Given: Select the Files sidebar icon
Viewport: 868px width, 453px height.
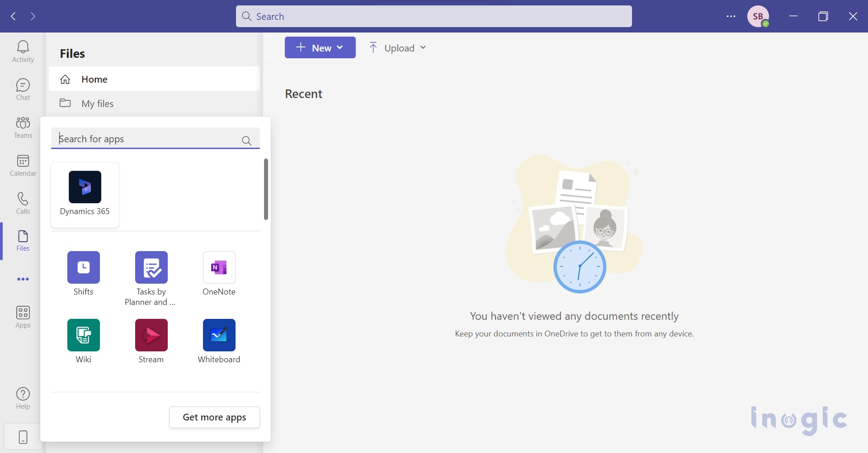Looking at the screenshot, I should 23,241.
